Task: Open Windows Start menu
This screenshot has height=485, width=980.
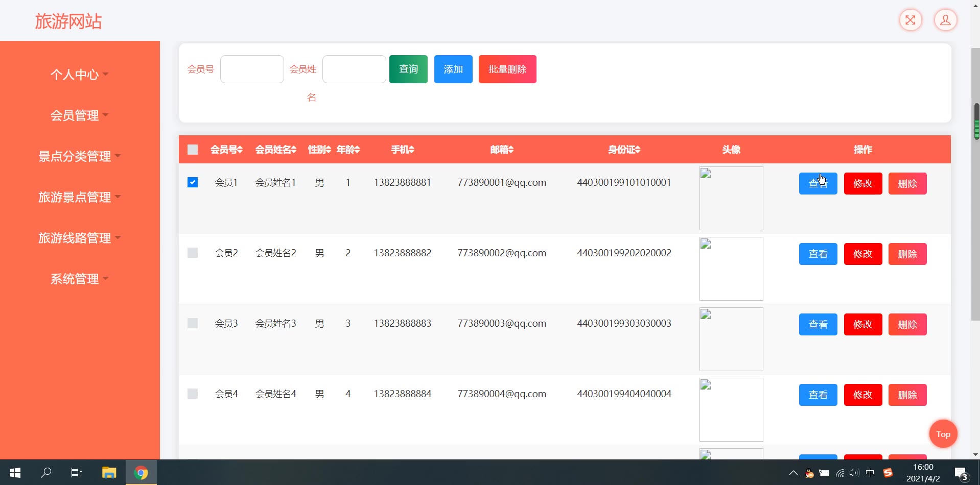Action: tap(15, 473)
